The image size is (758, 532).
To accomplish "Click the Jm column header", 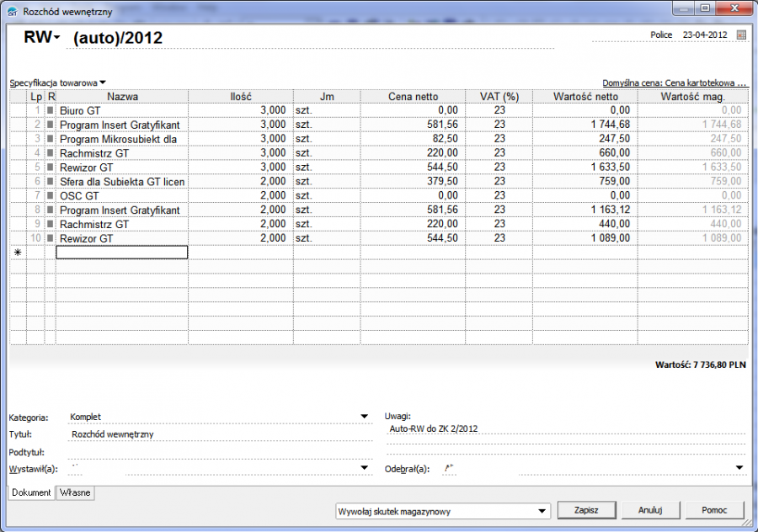I will [327, 96].
